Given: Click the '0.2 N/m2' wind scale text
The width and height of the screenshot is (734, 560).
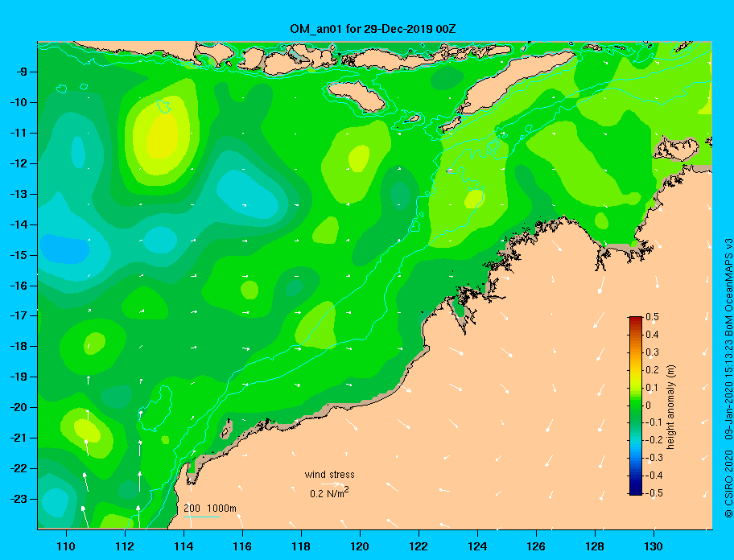Looking at the screenshot, I should pos(329,492).
